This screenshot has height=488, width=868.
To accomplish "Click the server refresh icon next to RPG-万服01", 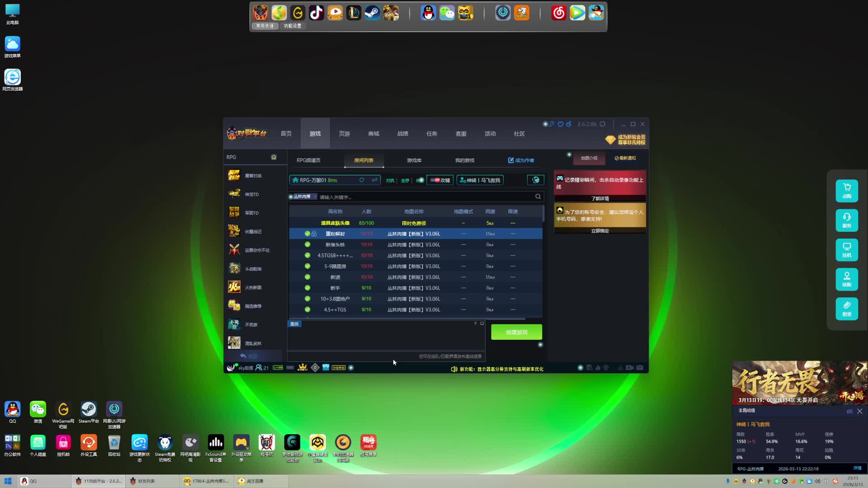I will click(362, 180).
